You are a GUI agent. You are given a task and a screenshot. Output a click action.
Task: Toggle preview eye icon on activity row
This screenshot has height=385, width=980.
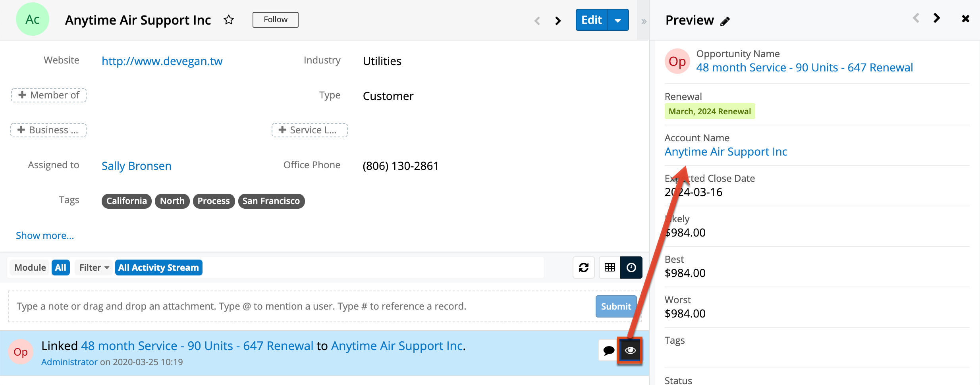click(630, 350)
